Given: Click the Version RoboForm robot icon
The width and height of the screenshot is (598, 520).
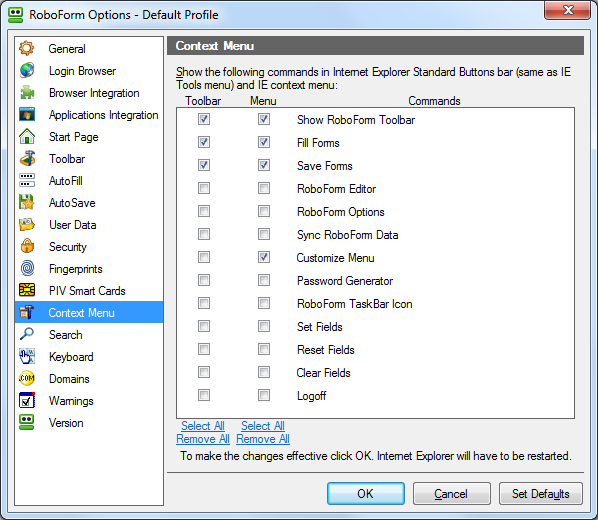Looking at the screenshot, I should [x=27, y=423].
